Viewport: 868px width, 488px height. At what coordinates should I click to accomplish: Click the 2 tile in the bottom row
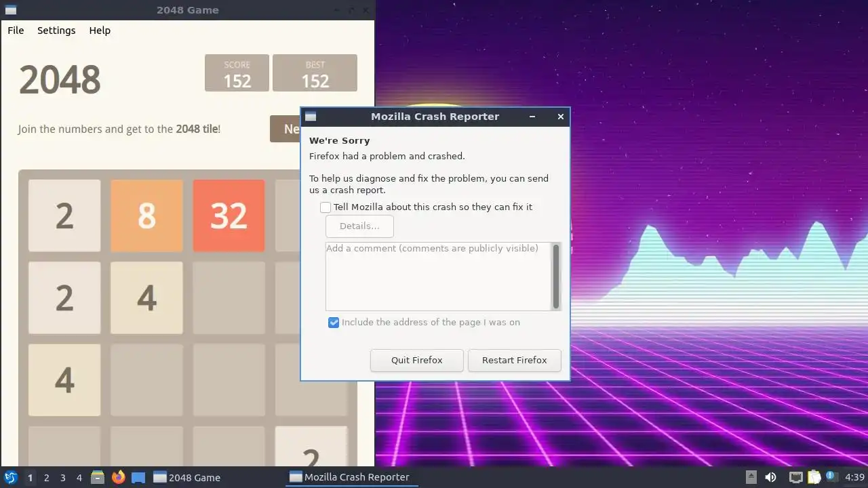point(311,446)
